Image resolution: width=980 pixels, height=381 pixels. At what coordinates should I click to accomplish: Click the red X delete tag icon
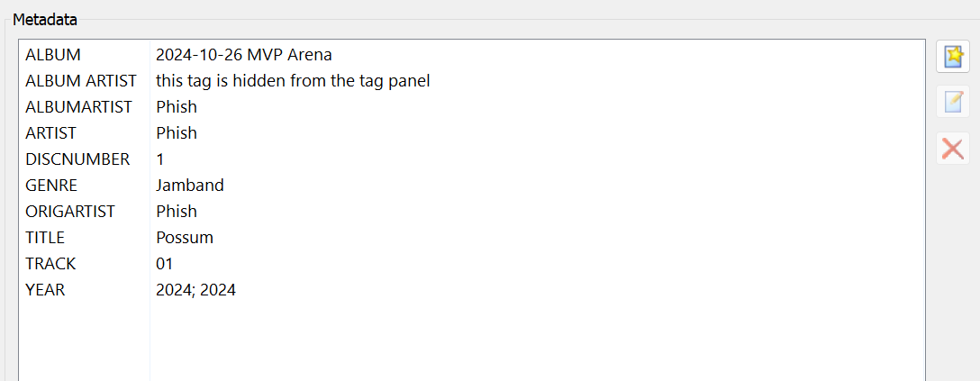[952, 148]
